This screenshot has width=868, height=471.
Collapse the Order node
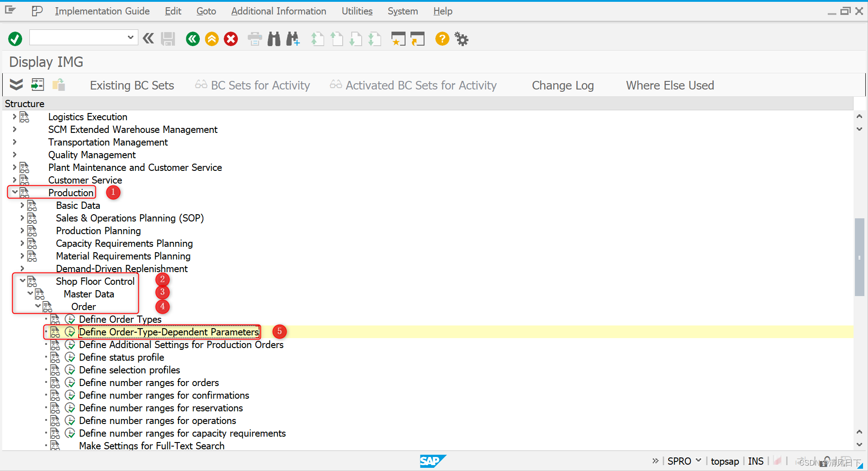[38, 306]
